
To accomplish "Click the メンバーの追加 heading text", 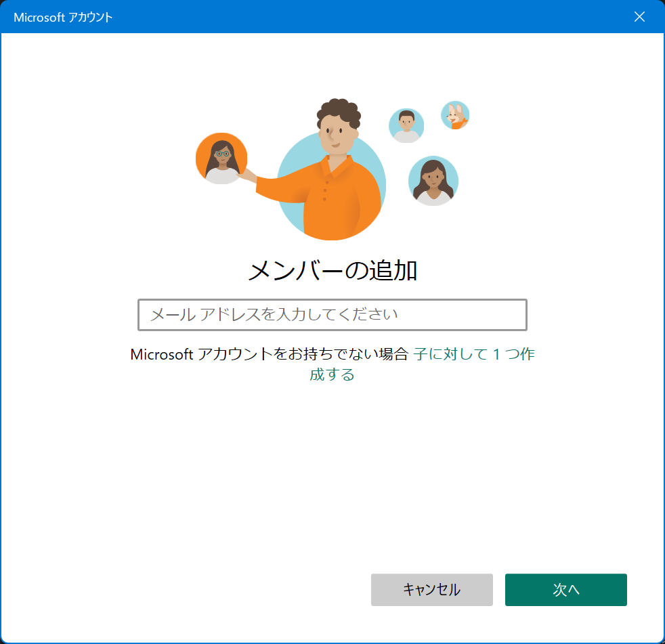I will 332,270.
